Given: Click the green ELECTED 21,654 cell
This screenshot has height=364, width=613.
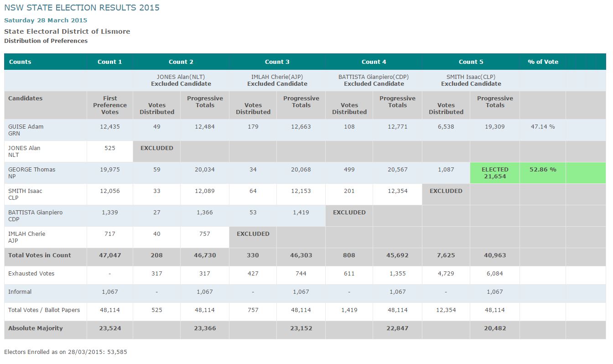Looking at the screenshot, I should coord(494,173).
